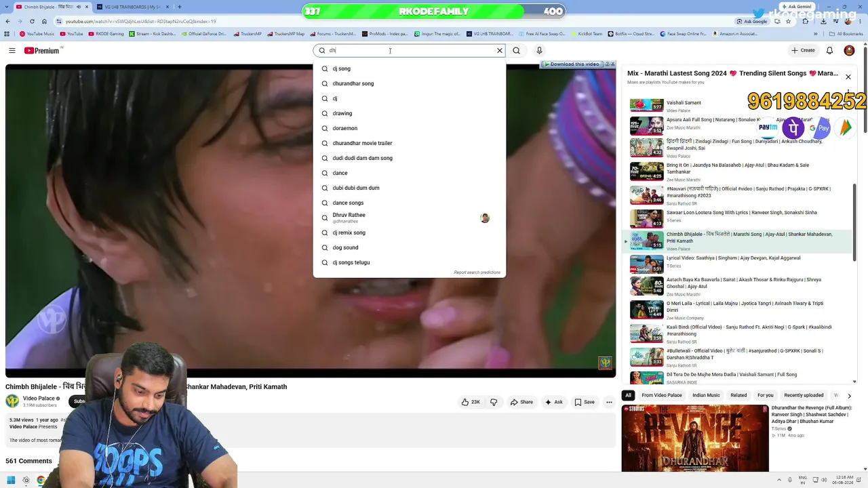
Task: Like the video (23K thumbs up)
Action: [471, 402]
